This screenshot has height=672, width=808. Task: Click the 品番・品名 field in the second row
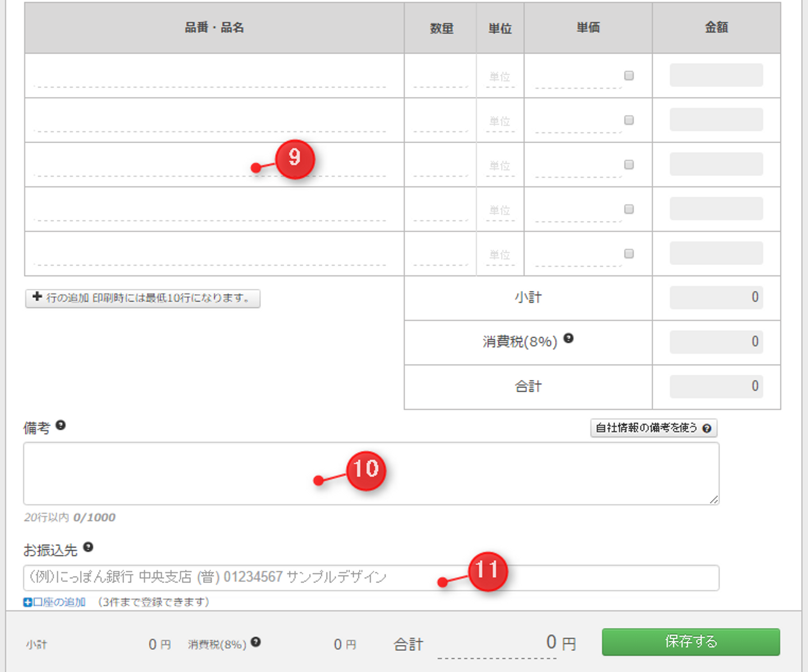click(x=210, y=121)
